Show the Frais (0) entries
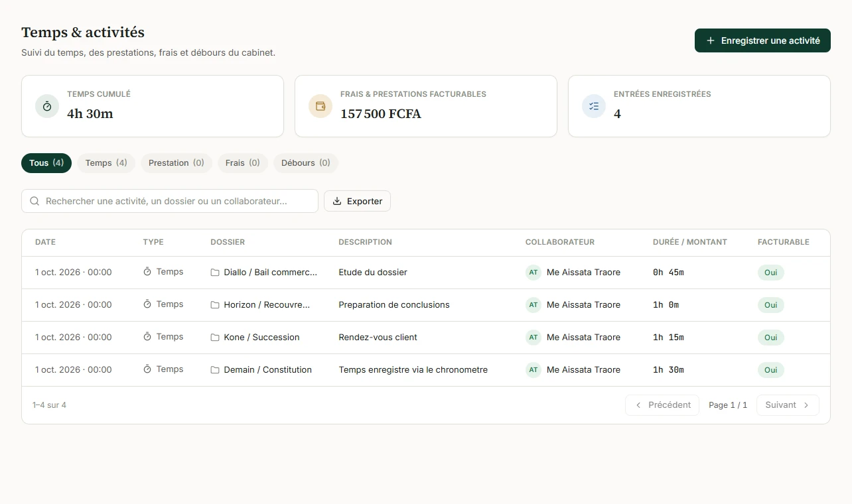 [243, 163]
